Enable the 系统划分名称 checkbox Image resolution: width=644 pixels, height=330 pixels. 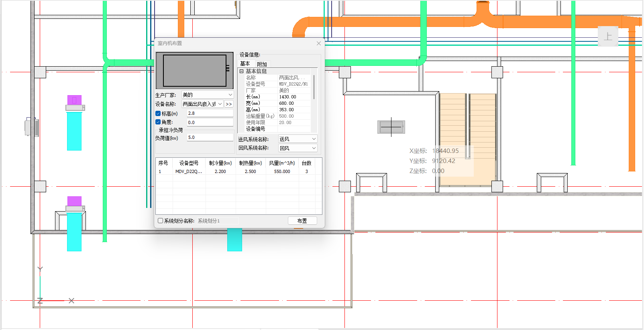pyautogui.click(x=161, y=221)
